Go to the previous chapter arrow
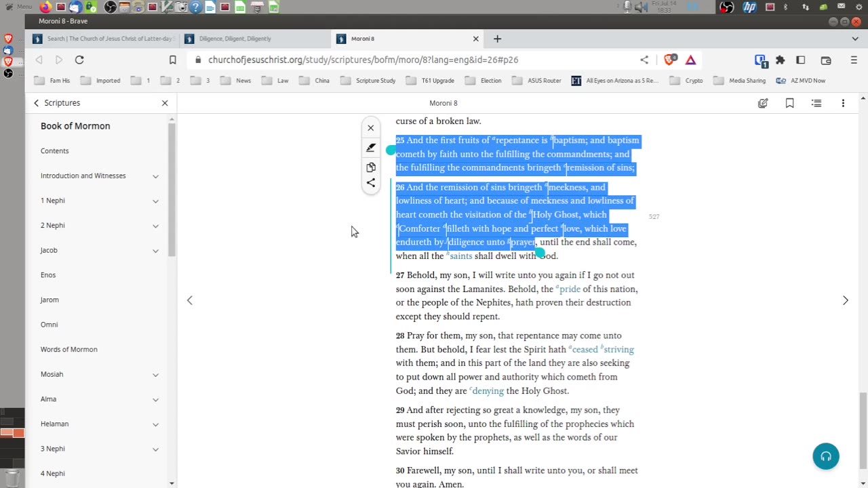The image size is (868, 488). click(x=190, y=300)
